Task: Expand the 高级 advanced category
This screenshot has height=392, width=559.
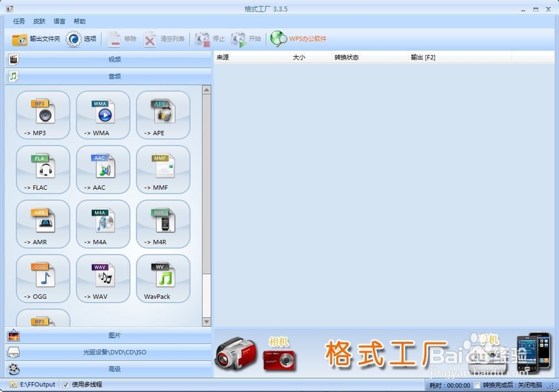Action: click(108, 369)
